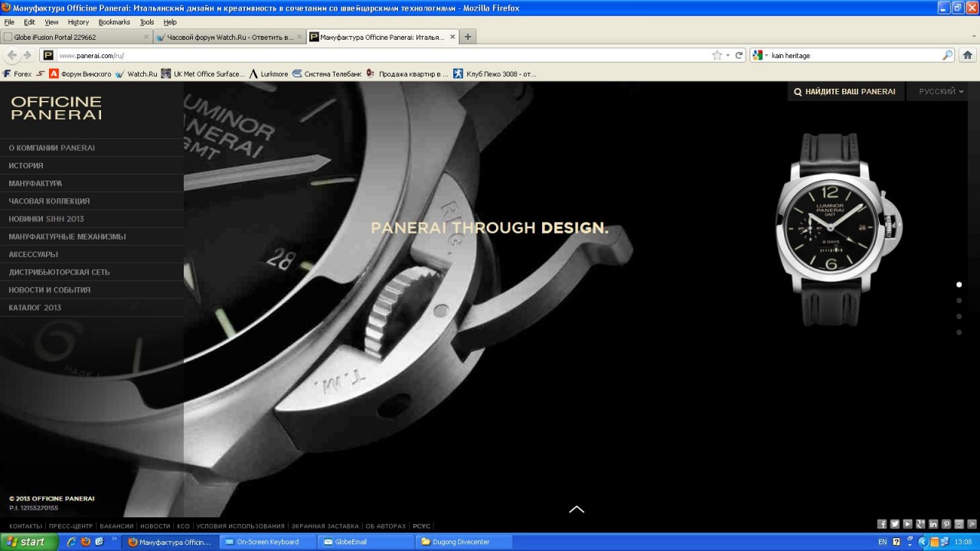
Task: Go to Firefox home page icon
Action: (x=968, y=55)
